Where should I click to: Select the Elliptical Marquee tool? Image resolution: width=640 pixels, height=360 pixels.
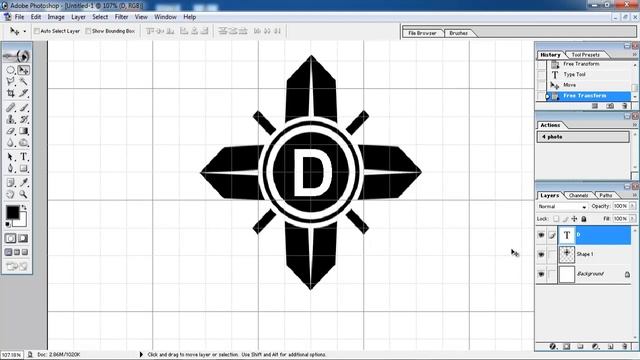pyautogui.click(x=11, y=70)
